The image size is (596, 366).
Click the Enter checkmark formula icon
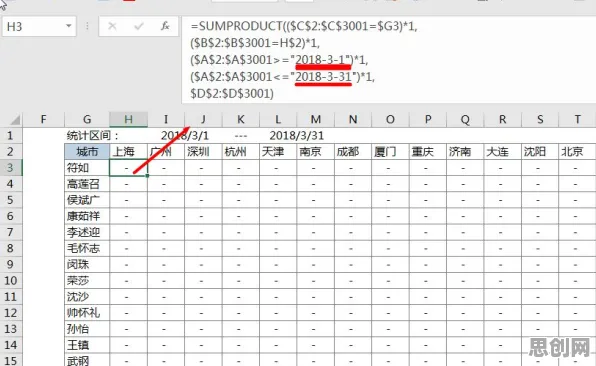tap(139, 26)
